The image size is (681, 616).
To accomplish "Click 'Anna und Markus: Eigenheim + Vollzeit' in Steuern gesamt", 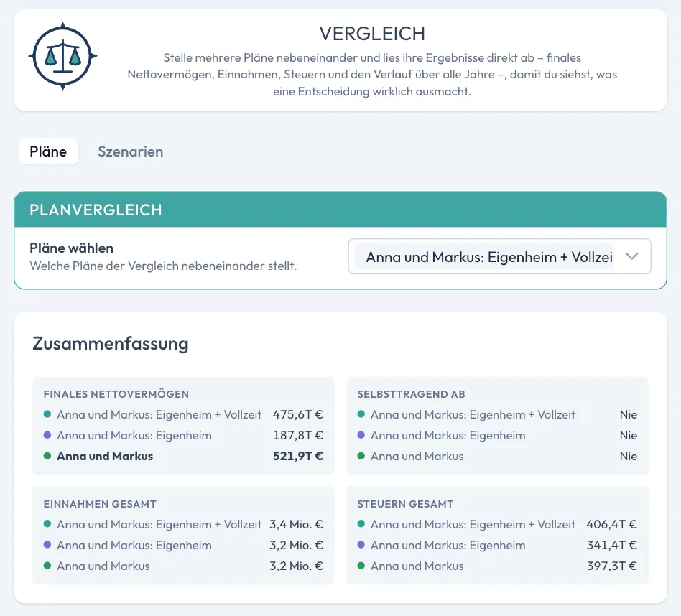I will [473, 524].
